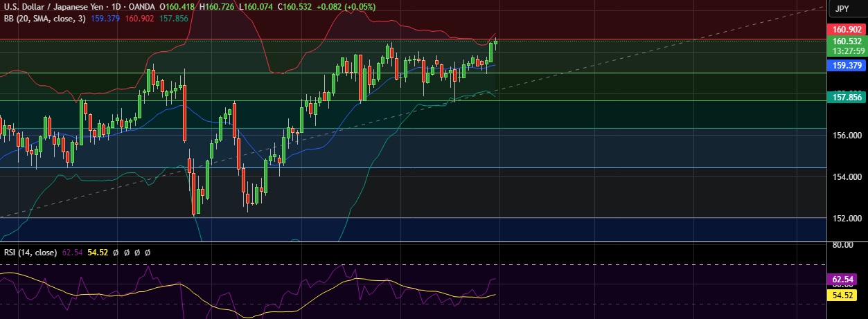868x319 pixels.
Task: Select the latest green candlestick on the chart
Action: 496,42
